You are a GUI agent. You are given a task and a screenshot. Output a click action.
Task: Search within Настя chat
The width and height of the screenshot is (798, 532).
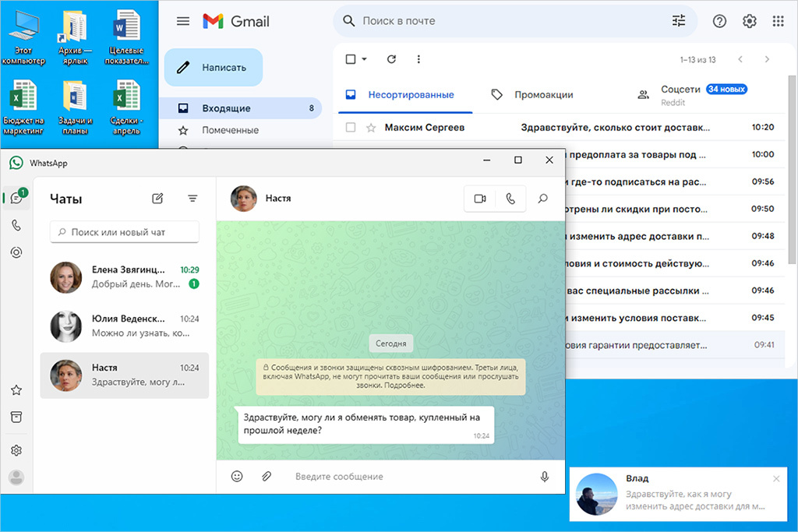(543, 199)
